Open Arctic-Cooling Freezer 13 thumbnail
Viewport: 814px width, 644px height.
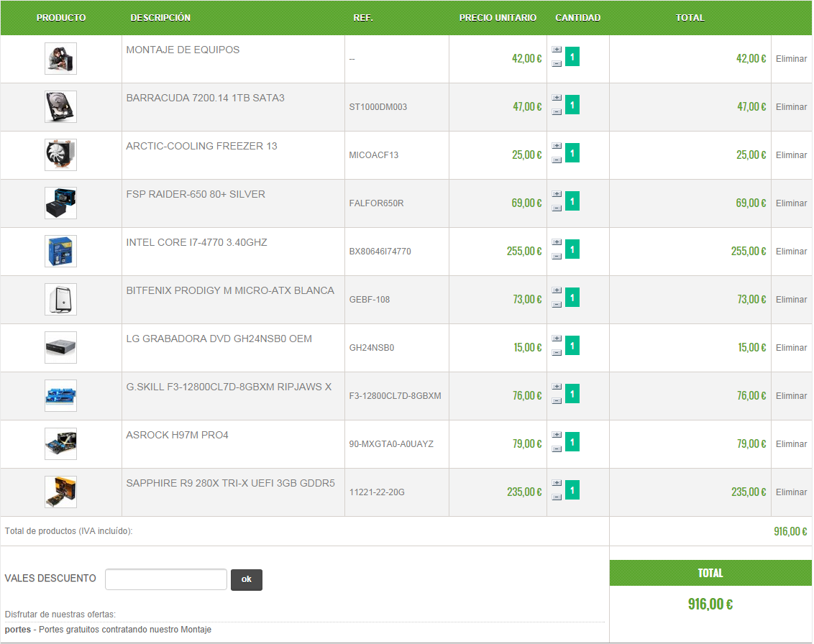(x=60, y=155)
